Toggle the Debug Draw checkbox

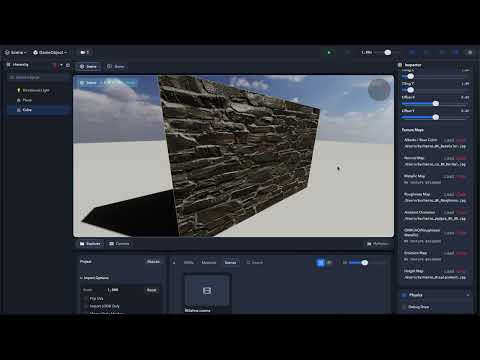pos(404,307)
